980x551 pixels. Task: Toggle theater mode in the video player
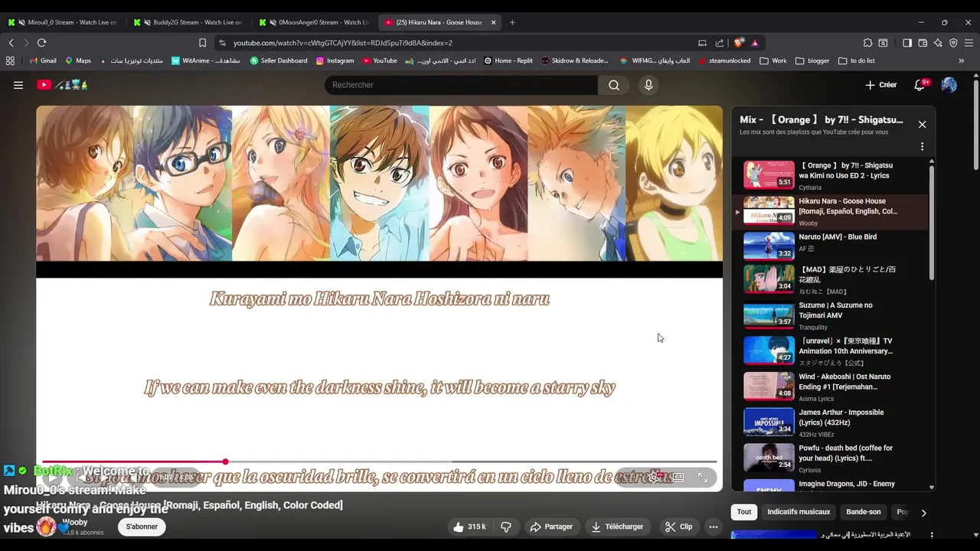[678, 477]
